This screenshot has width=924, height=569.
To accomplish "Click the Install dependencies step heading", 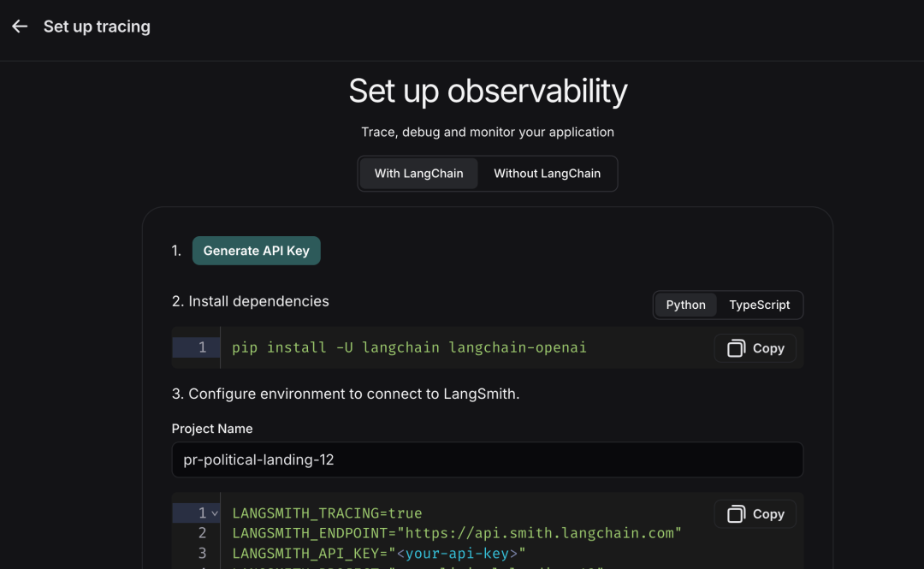I will pyautogui.click(x=250, y=301).
